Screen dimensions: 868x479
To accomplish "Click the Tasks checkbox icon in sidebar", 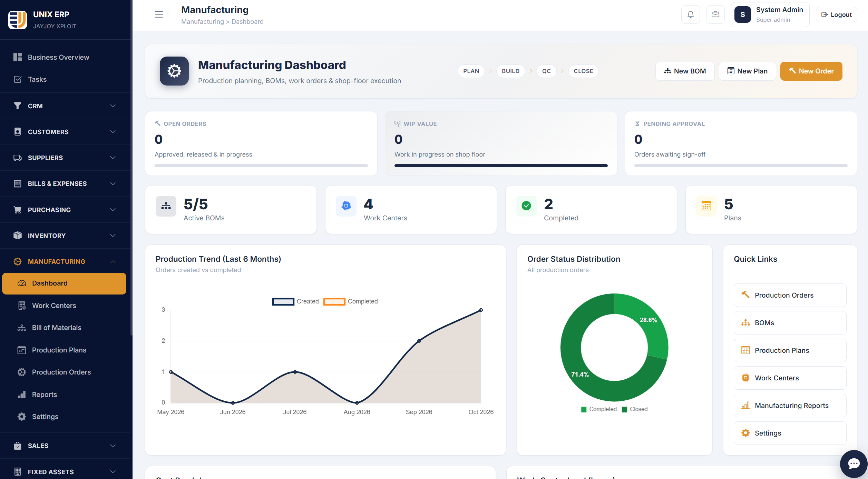I will click(18, 79).
